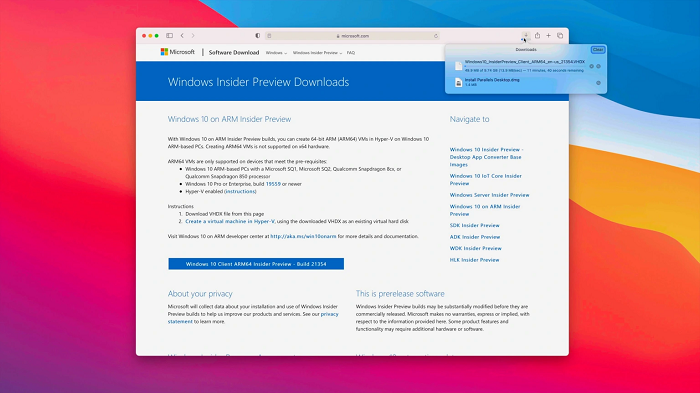Click the Parallels dmg file icon
Screen dimensions: 700x393
(x=458, y=83)
